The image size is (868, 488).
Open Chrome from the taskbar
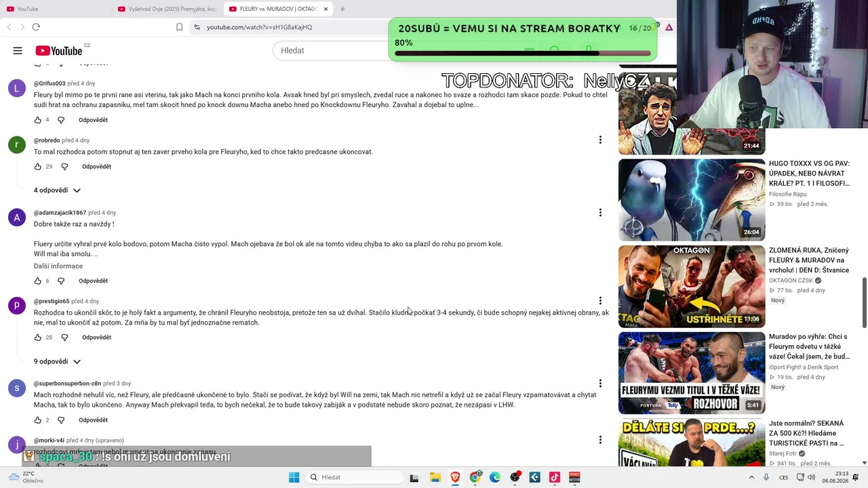tap(475, 477)
